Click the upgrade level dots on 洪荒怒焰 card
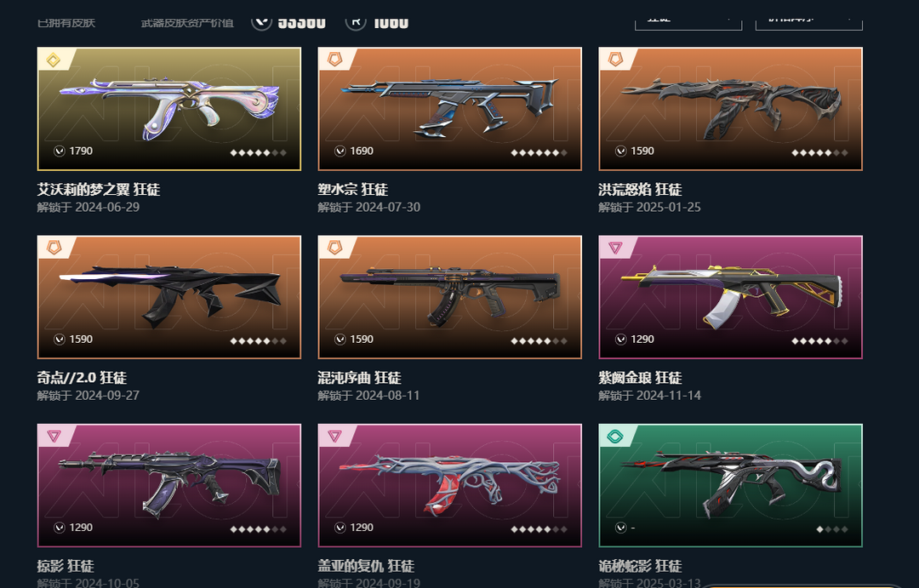919x588 pixels. pyautogui.click(x=819, y=152)
